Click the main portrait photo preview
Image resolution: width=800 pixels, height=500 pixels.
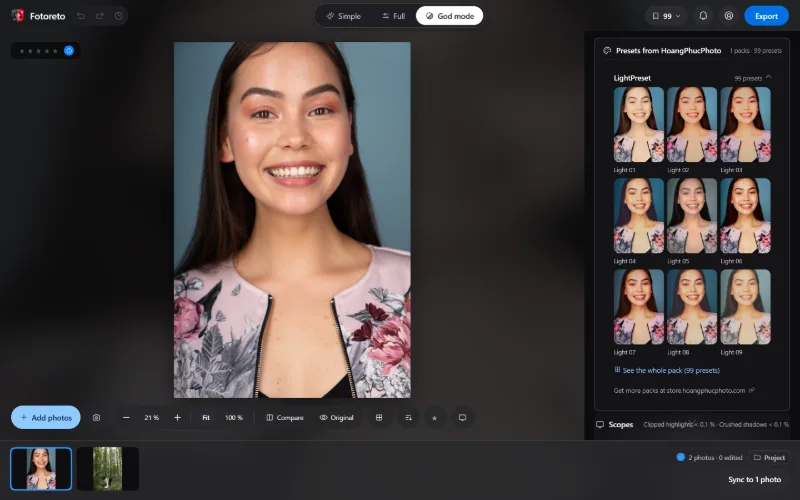coord(292,220)
